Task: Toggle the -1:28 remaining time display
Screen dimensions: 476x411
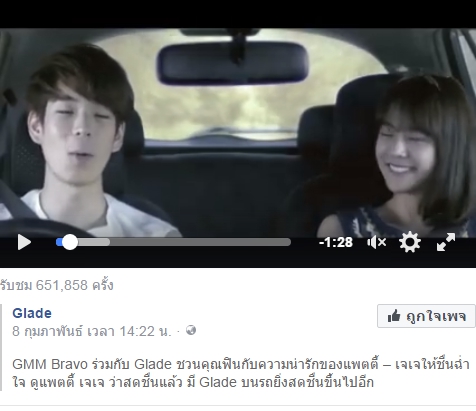Action: coord(336,242)
